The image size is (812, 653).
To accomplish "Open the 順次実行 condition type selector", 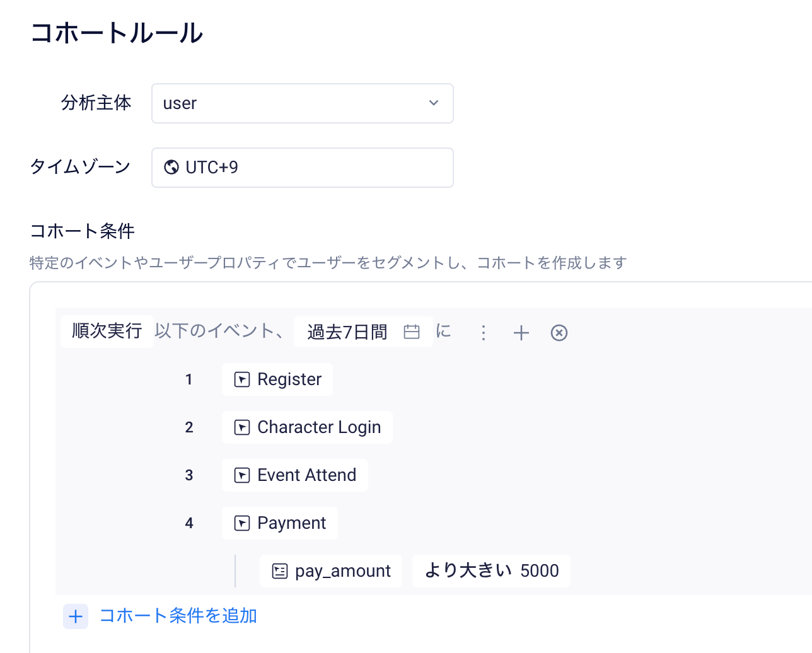I will 107,332.
